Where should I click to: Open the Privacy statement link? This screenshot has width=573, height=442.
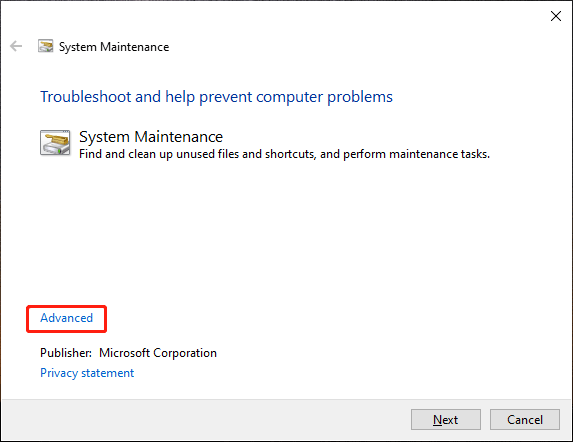coord(87,373)
